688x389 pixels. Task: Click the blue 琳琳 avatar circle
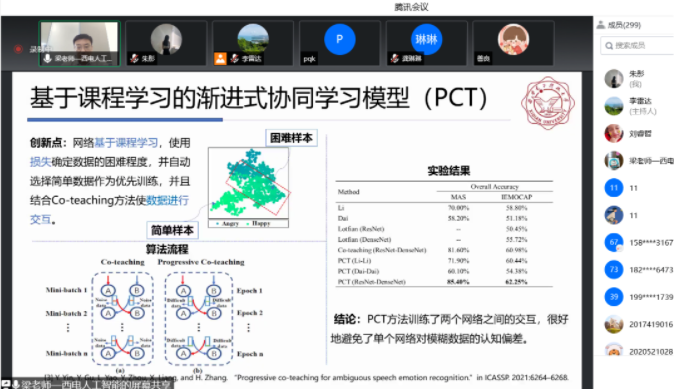point(426,39)
